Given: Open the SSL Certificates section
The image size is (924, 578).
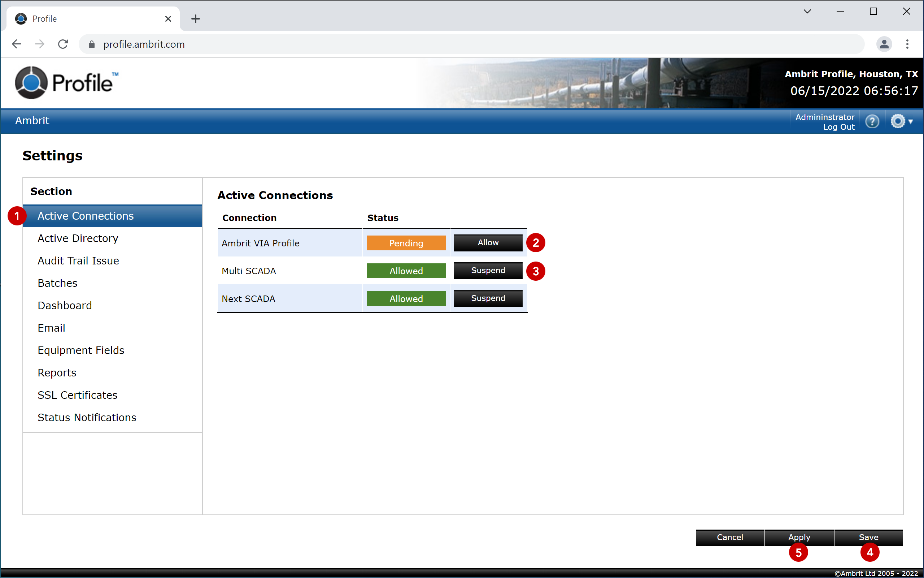Looking at the screenshot, I should click(112, 395).
